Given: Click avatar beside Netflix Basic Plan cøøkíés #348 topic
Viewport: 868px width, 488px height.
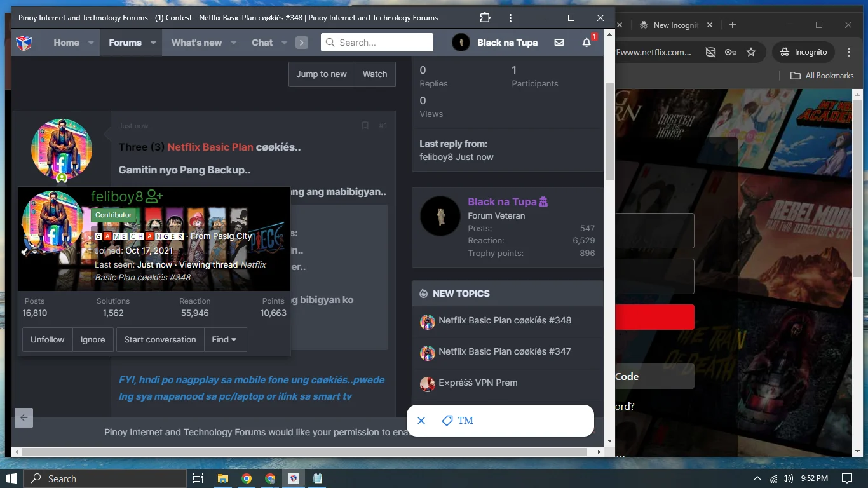Looking at the screenshot, I should click(x=428, y=322).
